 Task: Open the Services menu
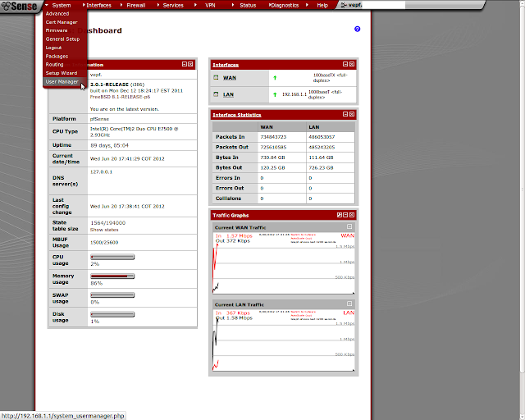click(173, 6)
